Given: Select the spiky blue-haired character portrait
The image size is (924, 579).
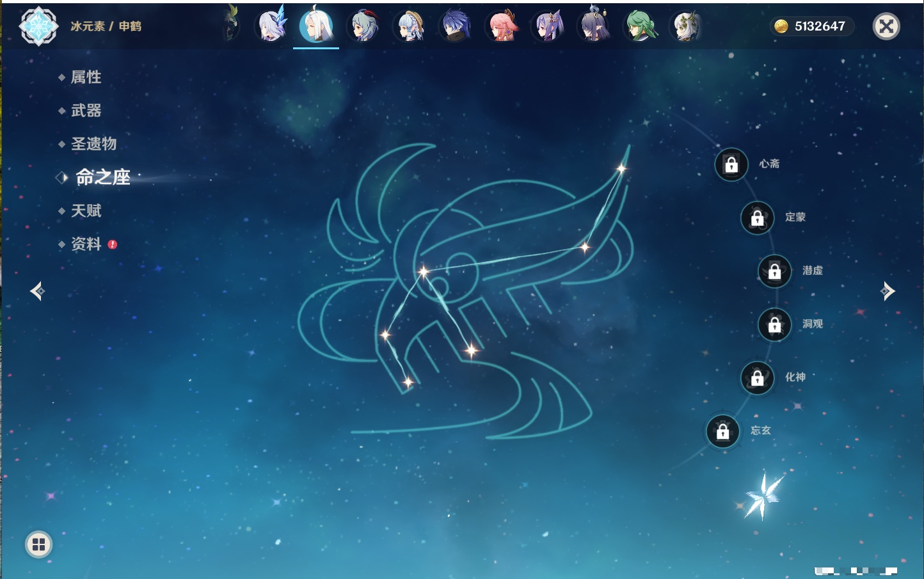Looking at the screenshot, I should coord(456,27).
